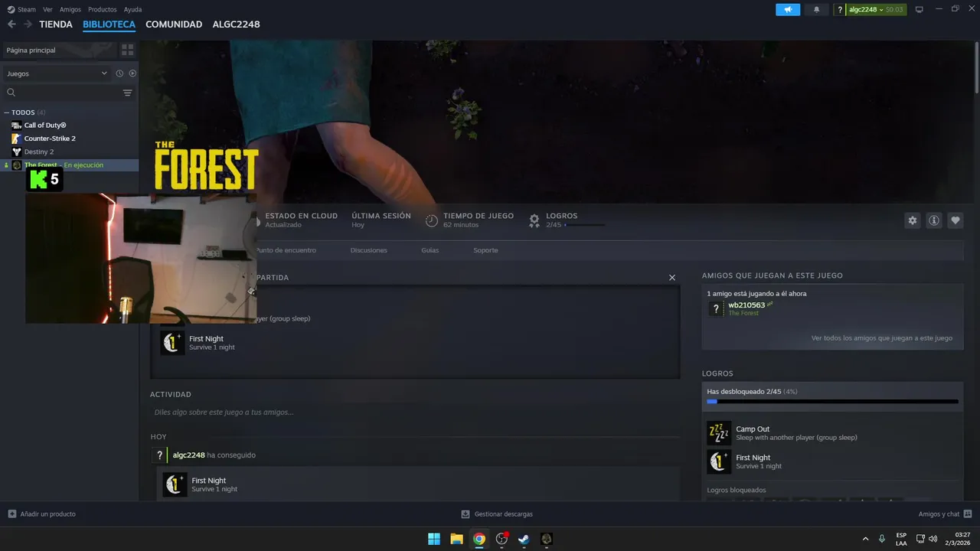Expand the Juegos category dropdown

pyautogui.click(x=57, y=73)
